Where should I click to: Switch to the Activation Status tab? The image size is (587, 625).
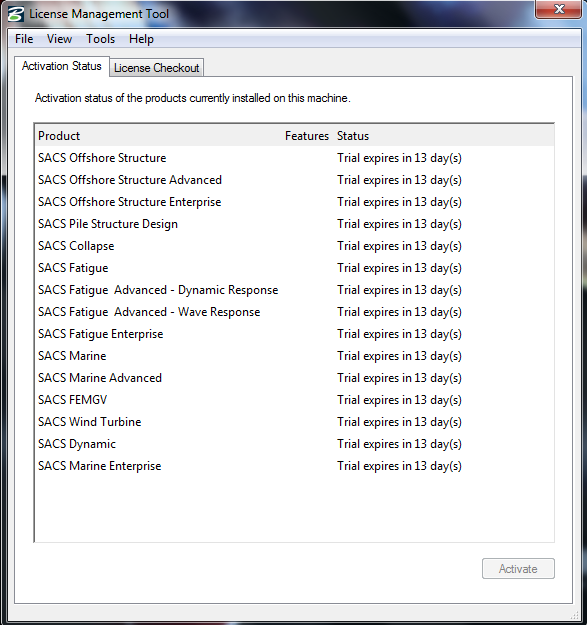pos(62,66)
